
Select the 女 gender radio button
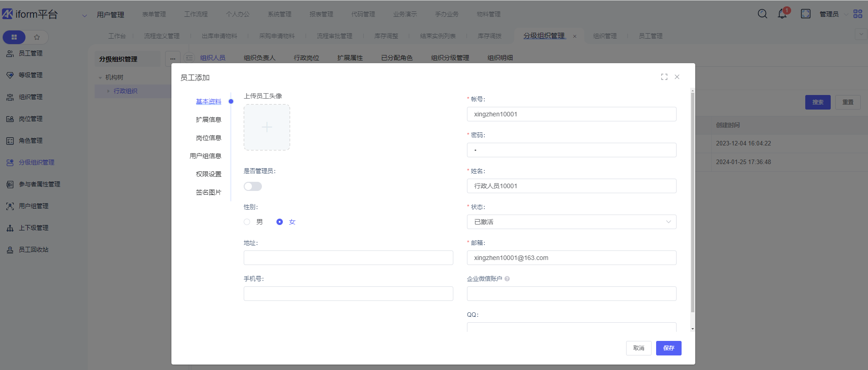click(280, 222)
